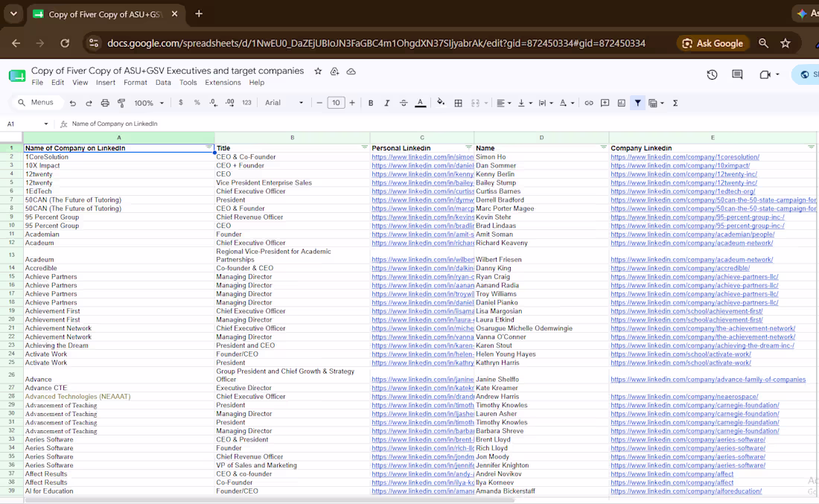Open the fill color bucket tool
This screenshot has height=504, width=819.
pyautogui.click(x=441, y=103)
